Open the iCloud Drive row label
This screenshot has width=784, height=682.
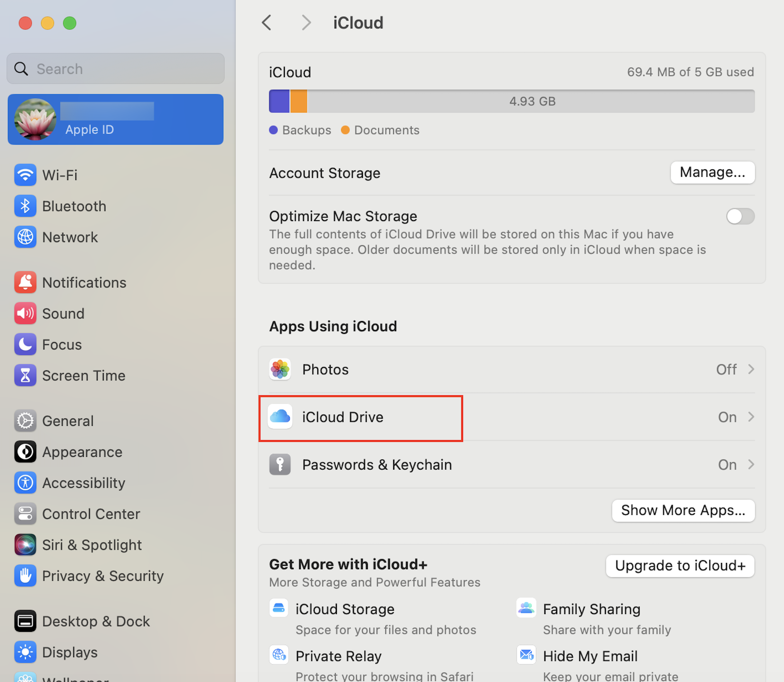(x=343, y=417)
